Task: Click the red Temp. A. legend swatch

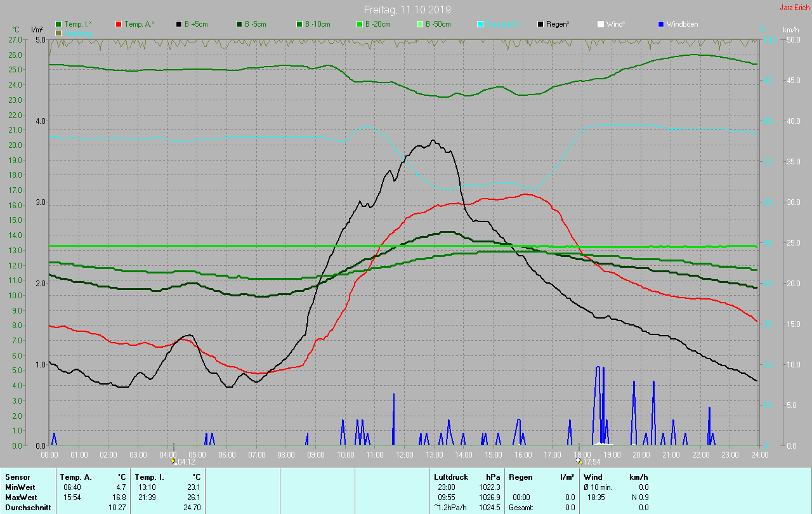Action: 119,24
